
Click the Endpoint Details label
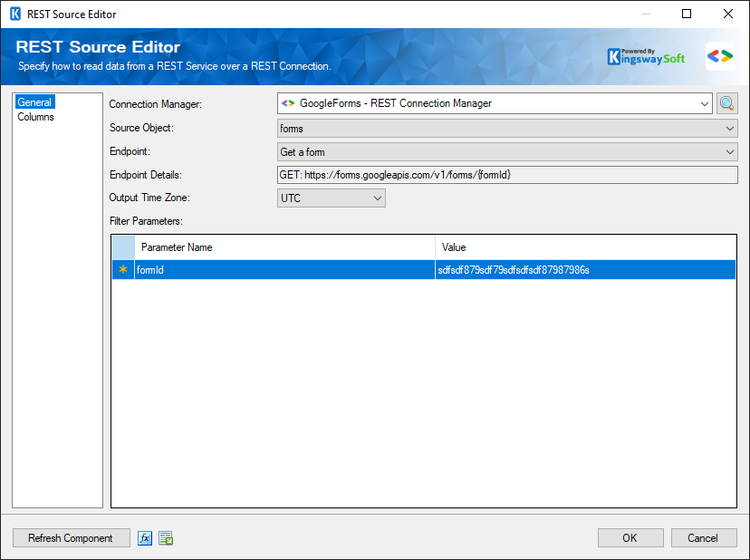(146, 175)
